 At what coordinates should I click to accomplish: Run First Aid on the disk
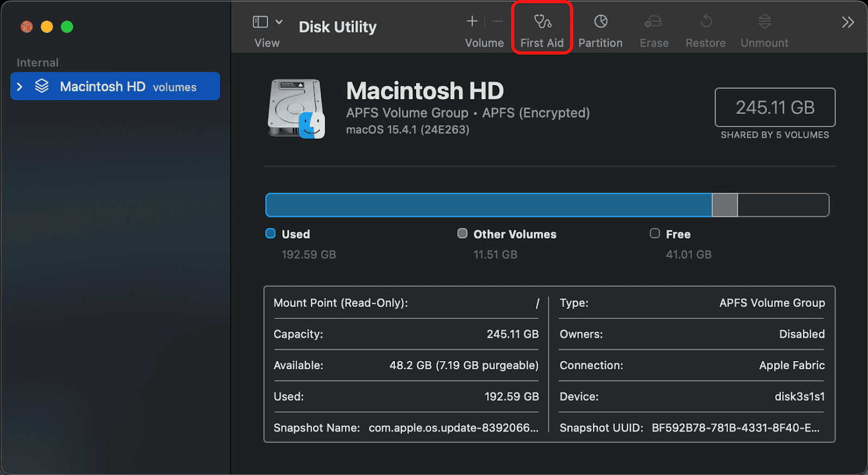542,22
